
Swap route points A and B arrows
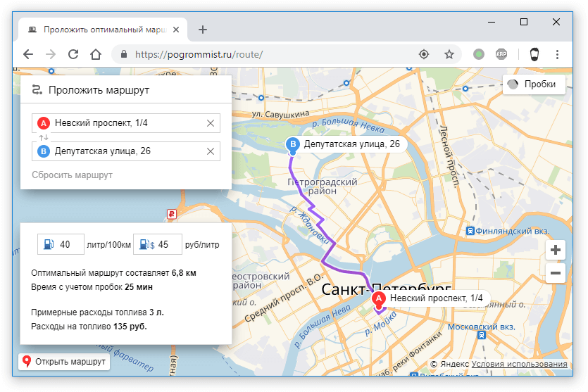point(43,137)
